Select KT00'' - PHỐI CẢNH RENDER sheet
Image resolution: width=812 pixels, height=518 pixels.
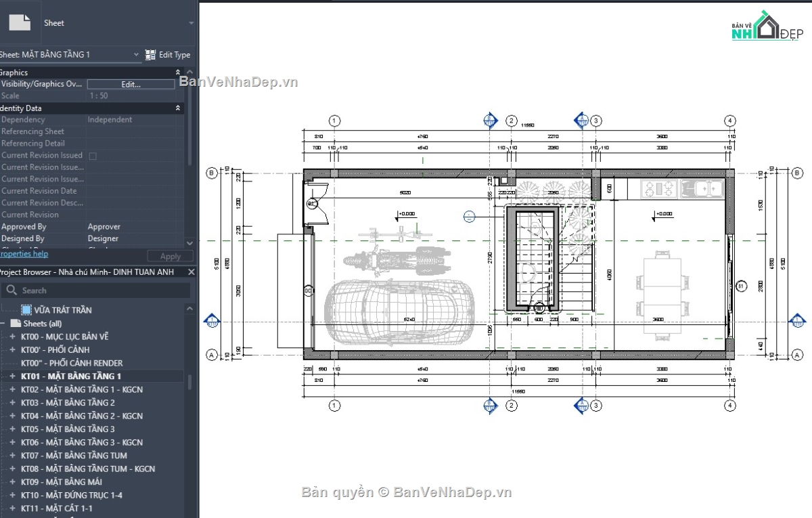point(72,363)
